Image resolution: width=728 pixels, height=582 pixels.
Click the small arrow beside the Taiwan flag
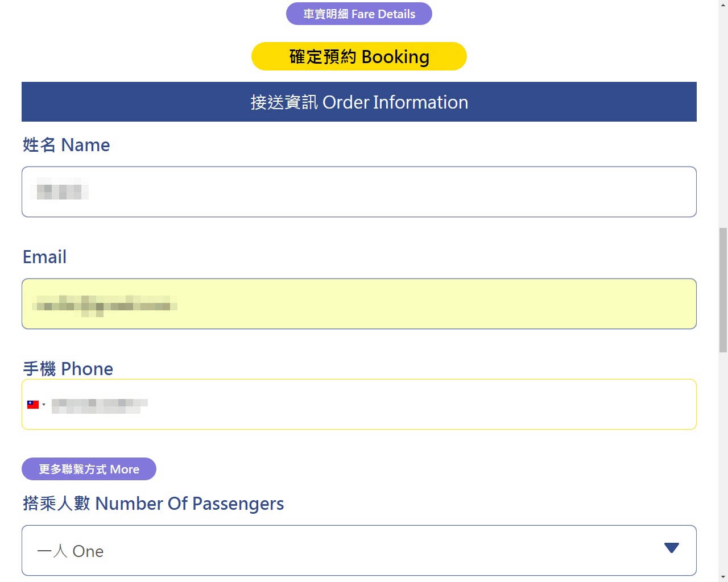(x=44, y=405)
